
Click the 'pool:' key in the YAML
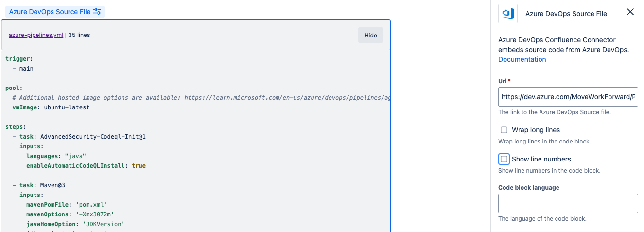(14, 88)
